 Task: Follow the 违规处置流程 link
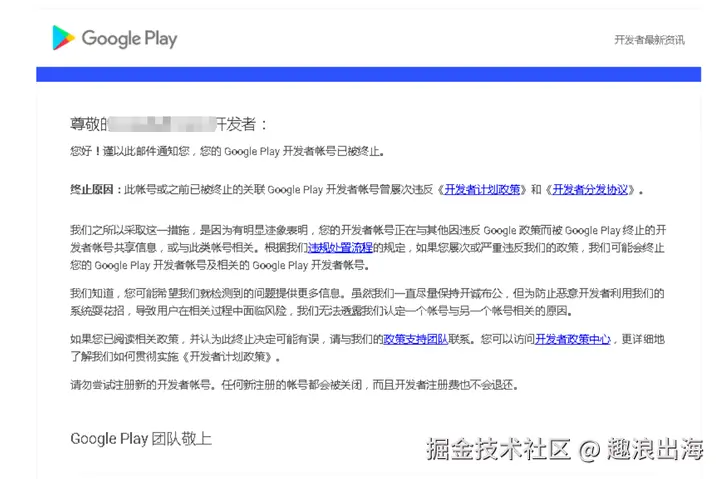(x=340, y=248)
